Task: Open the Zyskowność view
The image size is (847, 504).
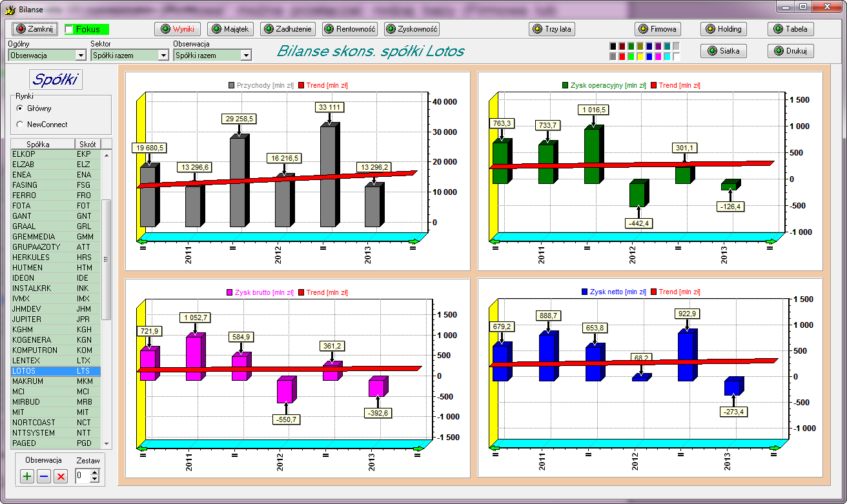Action: (412, 29)
